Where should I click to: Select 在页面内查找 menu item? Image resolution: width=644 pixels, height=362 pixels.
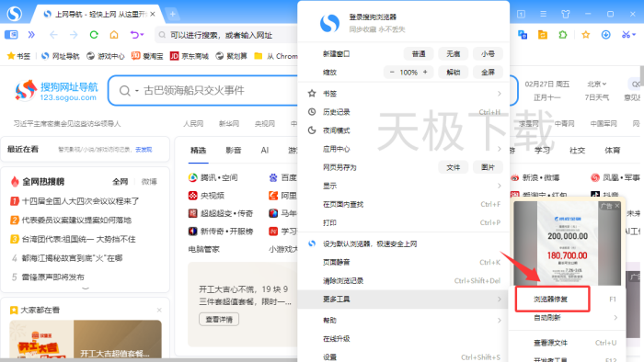coord(404,204)
